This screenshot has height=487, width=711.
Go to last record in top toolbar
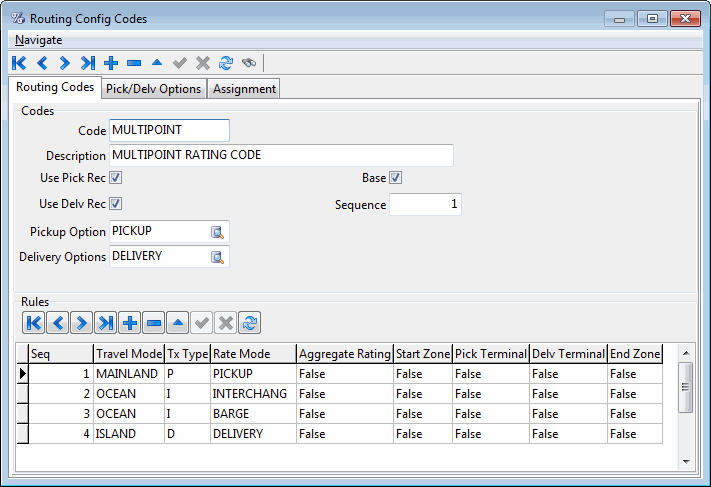[88, 63]
